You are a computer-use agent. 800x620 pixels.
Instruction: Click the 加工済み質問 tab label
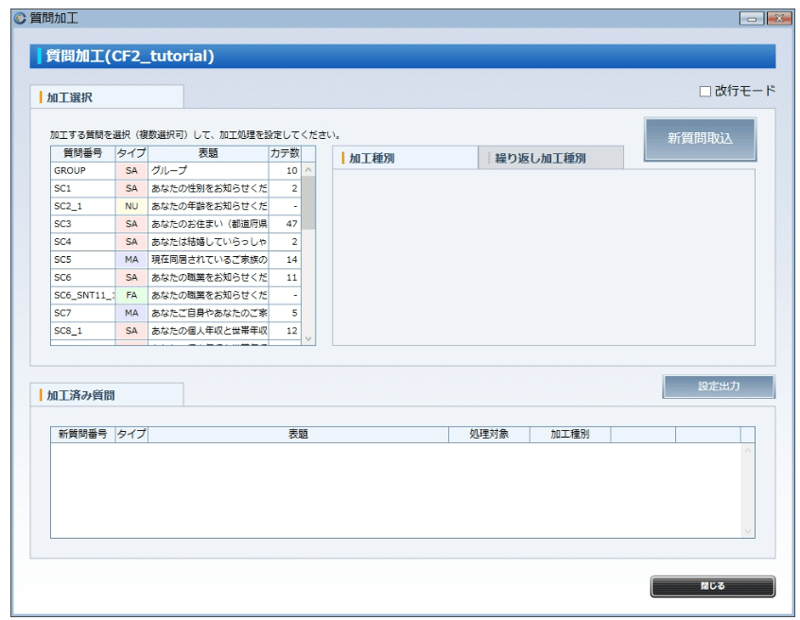[78, 394]
